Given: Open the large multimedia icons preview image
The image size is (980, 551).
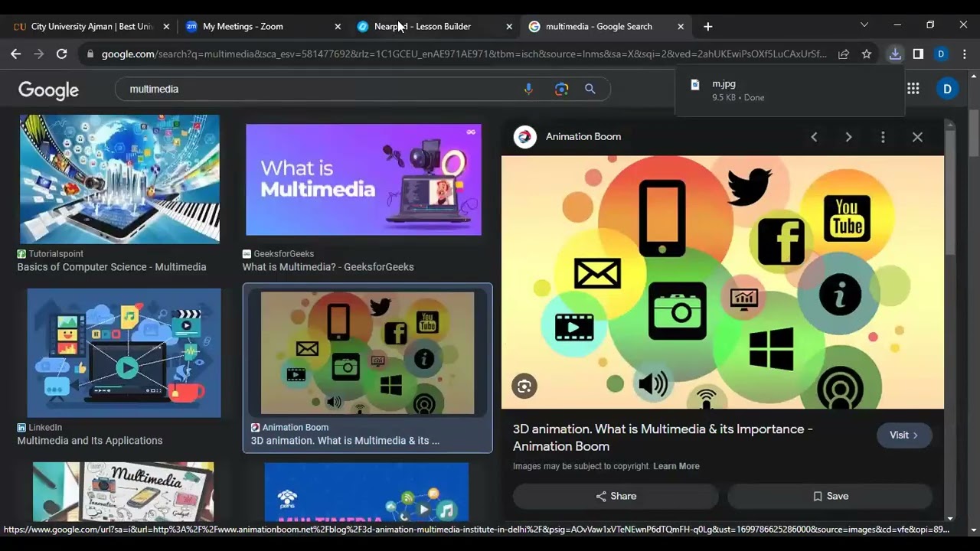Looking at the screenshot, I should pos(723,282).
